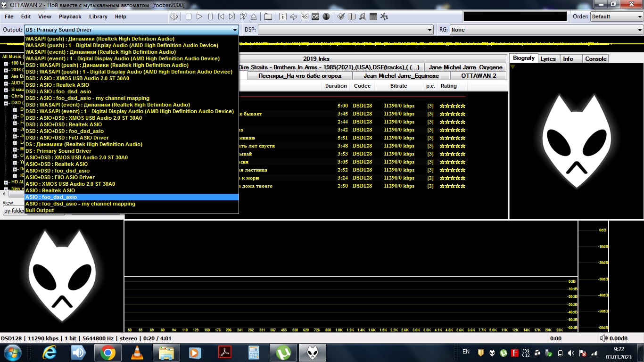
Task: Pause playback using the toolbar icon
Action: [x=210, y=16]
